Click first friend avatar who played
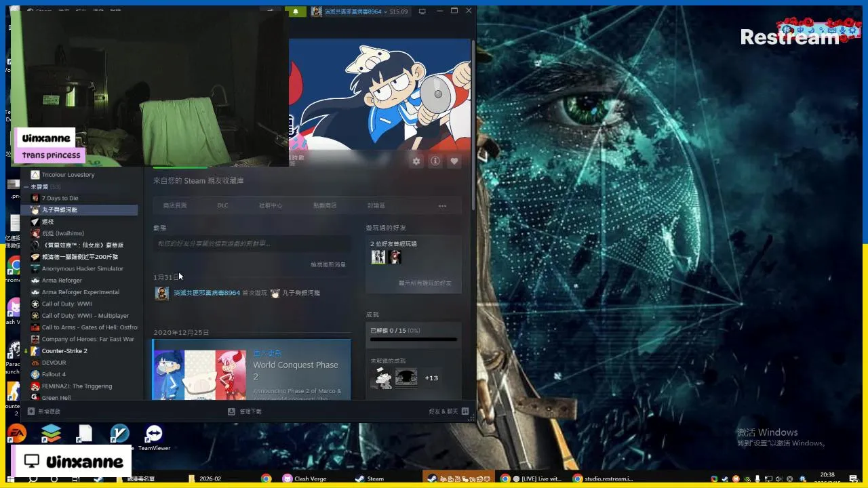 pos(378,257)
